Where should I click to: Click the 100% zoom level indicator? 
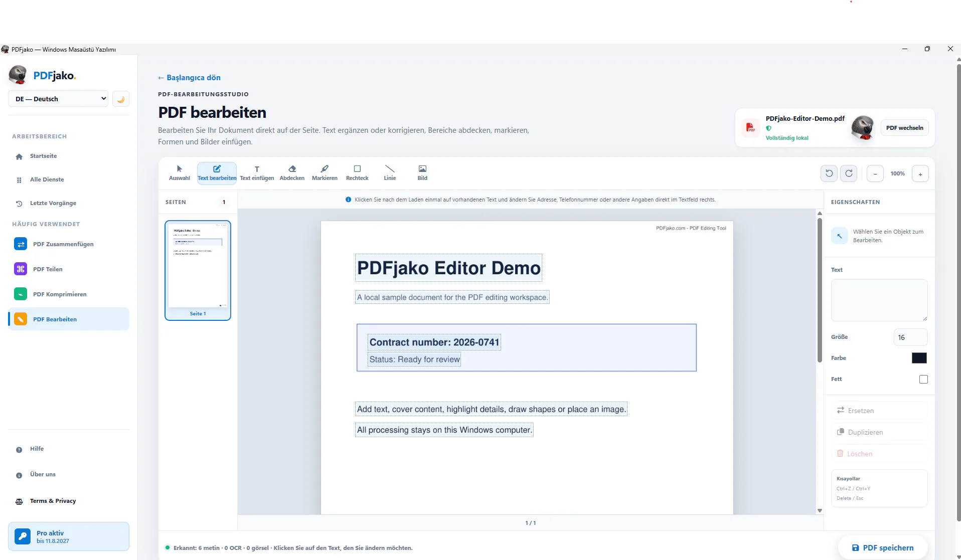(x=897, y=173)
